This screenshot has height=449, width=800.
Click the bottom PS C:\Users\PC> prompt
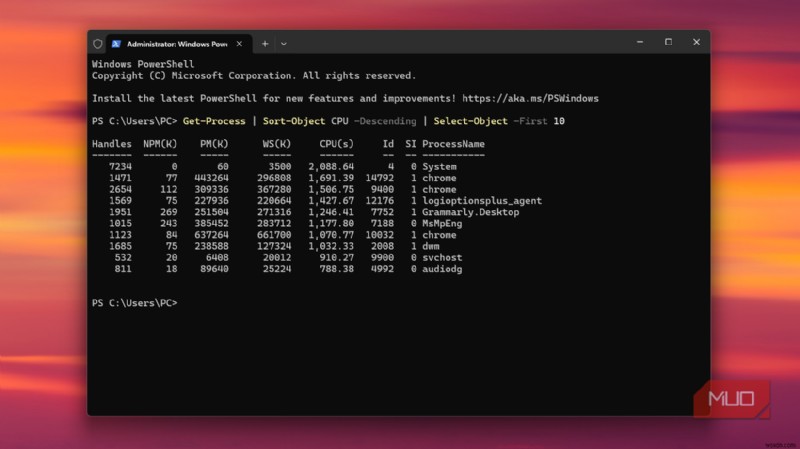pos(135,303)
